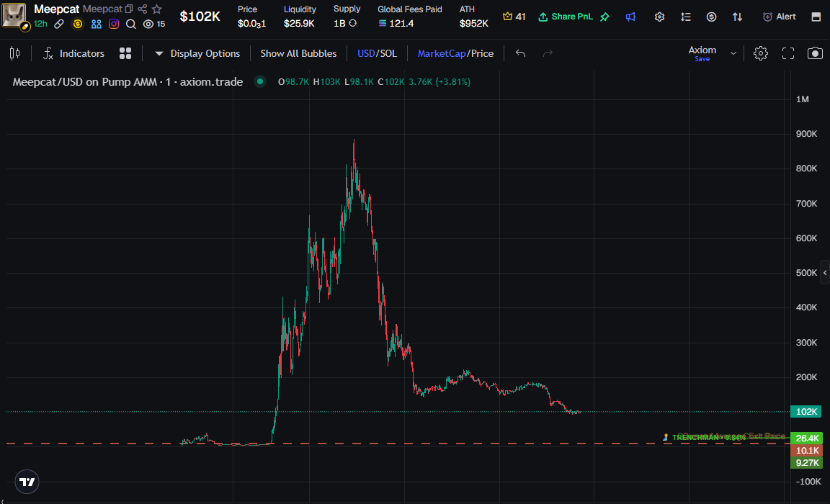The width and height of the screenshot is (830, 504).
Task: Undo the last chart action
Action: pos(520,53)
